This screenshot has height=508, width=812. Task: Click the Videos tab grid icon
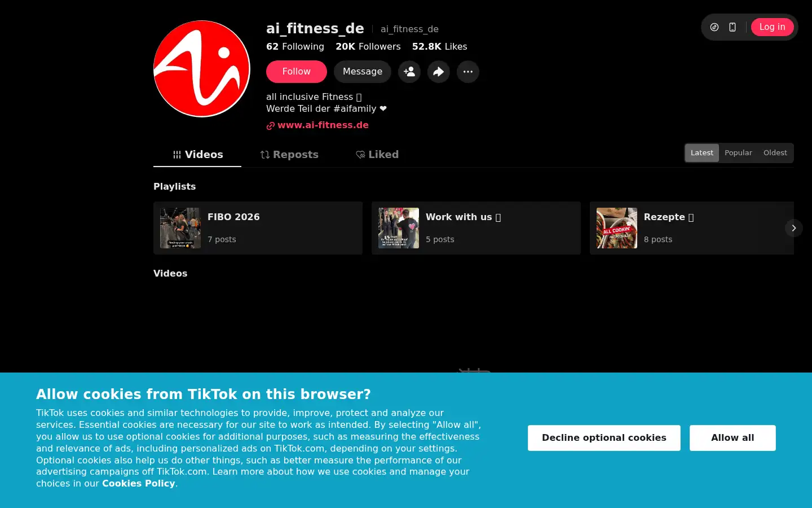coord(177,155)
